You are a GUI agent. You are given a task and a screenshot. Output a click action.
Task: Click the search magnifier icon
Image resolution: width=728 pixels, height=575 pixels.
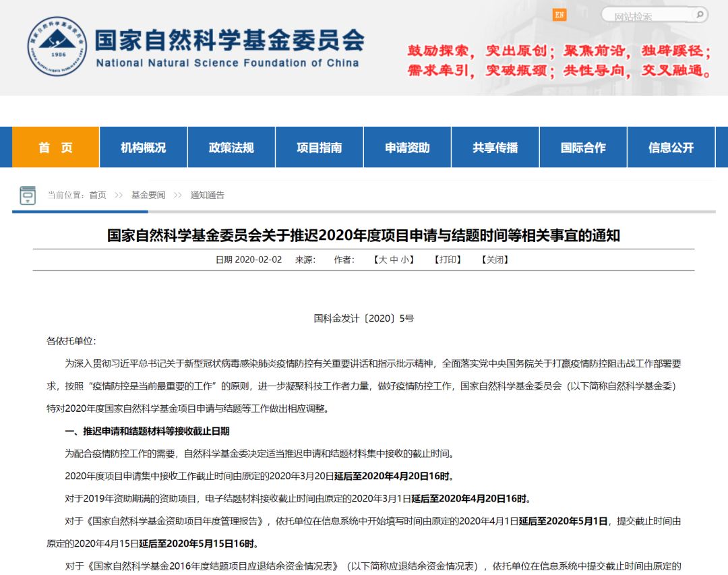[x=700, y=15]
